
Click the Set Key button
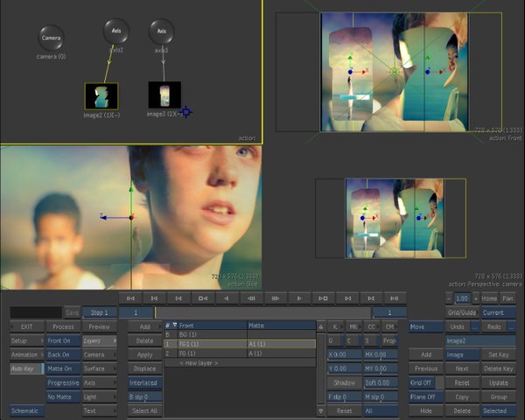click(499, 354)
